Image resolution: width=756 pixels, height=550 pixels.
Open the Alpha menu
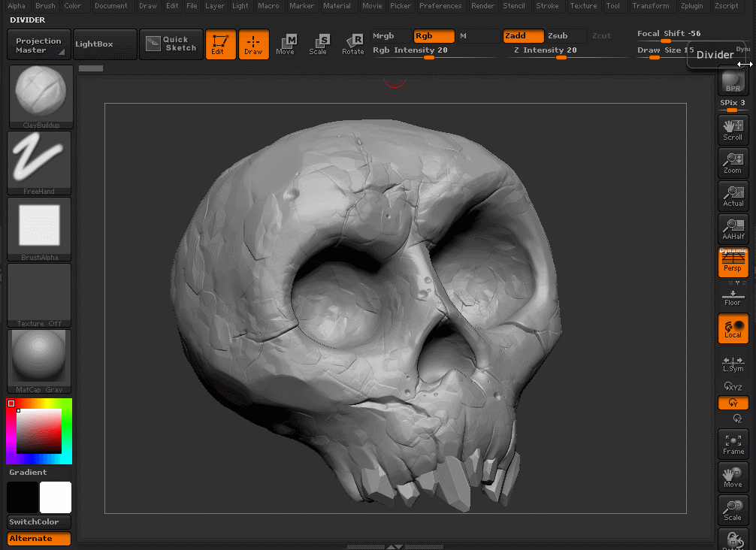(17, 6)
